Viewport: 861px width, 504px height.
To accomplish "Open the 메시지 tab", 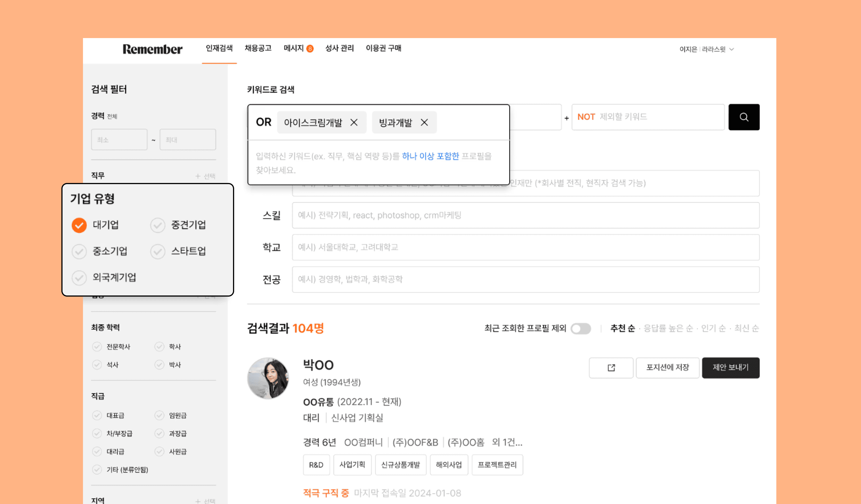I will [x=294, y=48].
